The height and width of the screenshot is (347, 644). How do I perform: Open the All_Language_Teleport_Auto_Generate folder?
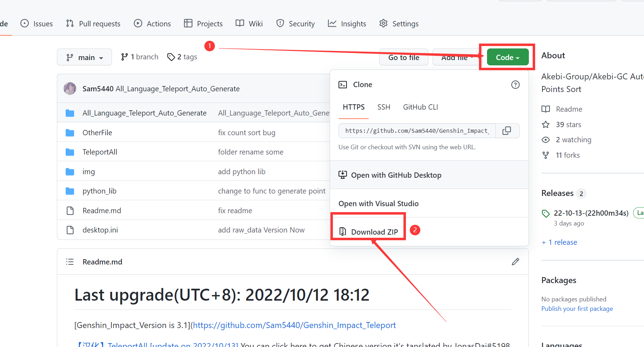coord(144,113)
